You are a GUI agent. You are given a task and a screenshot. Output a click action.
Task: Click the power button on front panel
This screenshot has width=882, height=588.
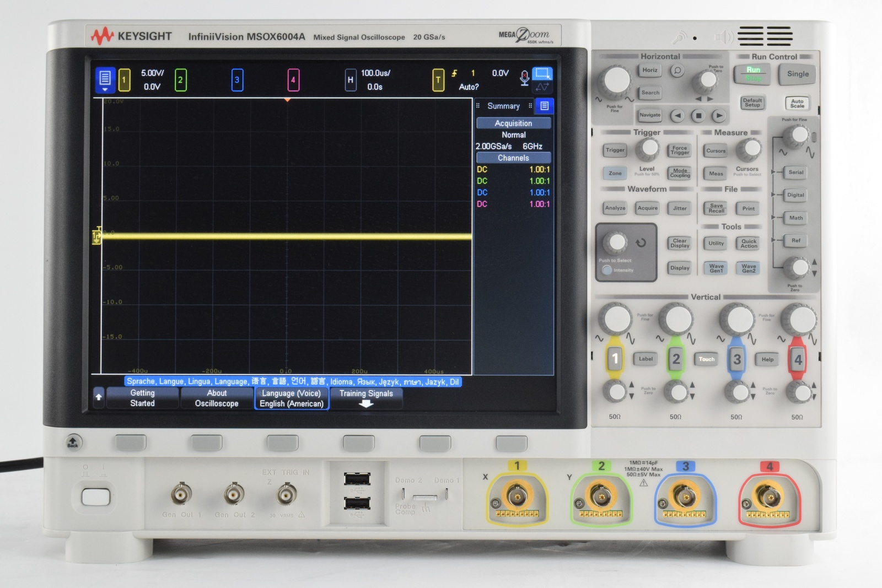point(96,497)
